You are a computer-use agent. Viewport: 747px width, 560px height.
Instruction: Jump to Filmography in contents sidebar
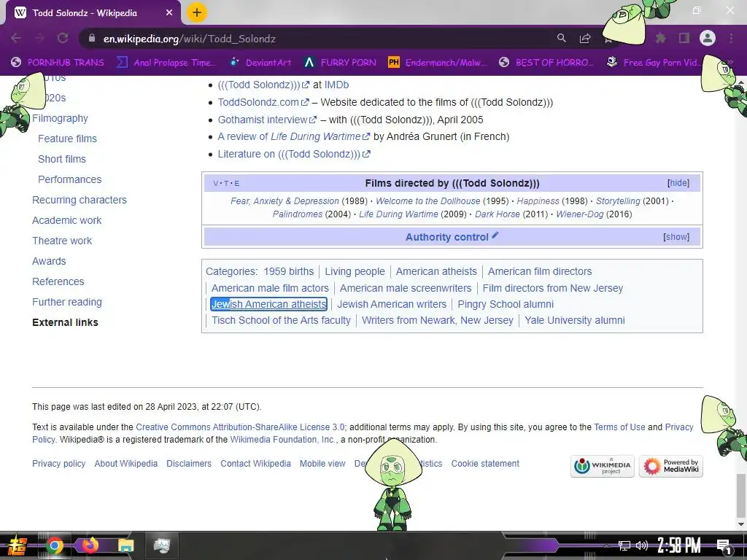[x=60, y=118]
